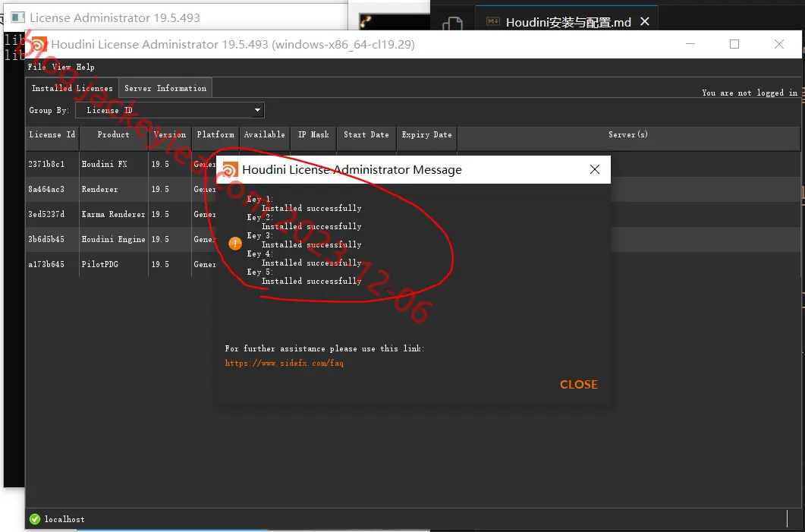
Task: Dismiss message dialog with the X icon
Action: pyautogui.click(x=595, y=169)
